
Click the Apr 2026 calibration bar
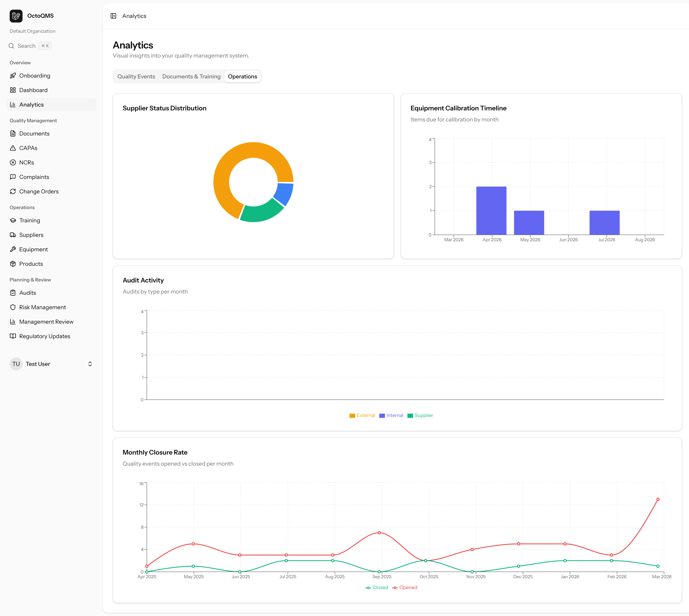[491, 210]
